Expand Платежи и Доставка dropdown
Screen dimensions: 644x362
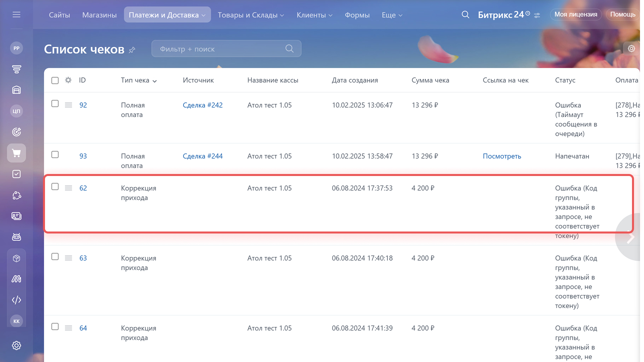167,15
